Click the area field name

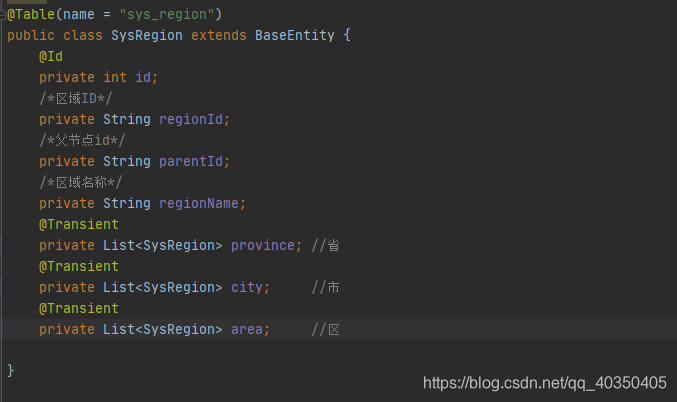coord(247,329)
